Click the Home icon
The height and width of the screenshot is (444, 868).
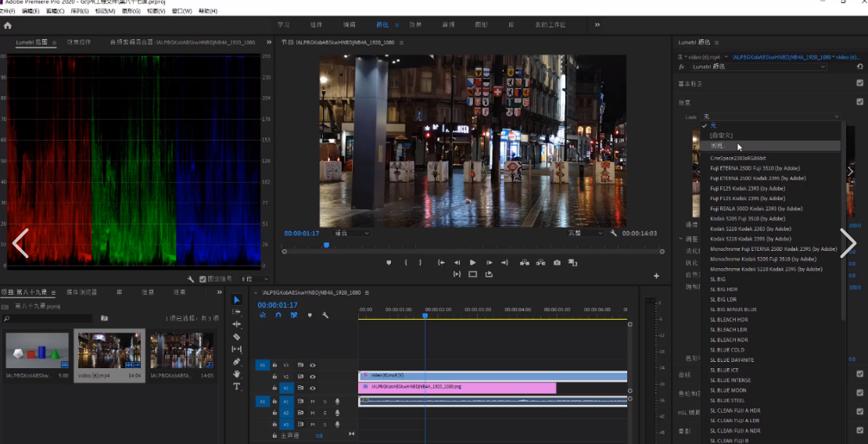pos(7,25)
